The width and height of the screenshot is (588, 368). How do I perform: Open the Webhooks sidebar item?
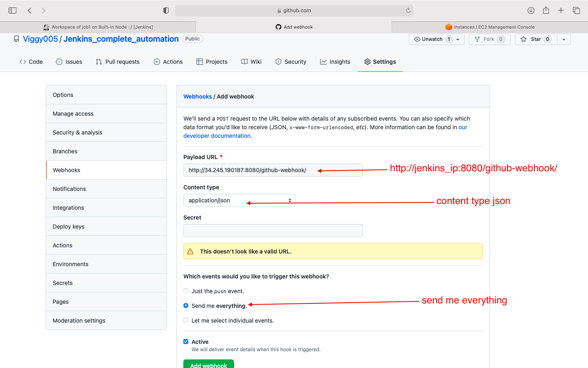tap(106, 170)
